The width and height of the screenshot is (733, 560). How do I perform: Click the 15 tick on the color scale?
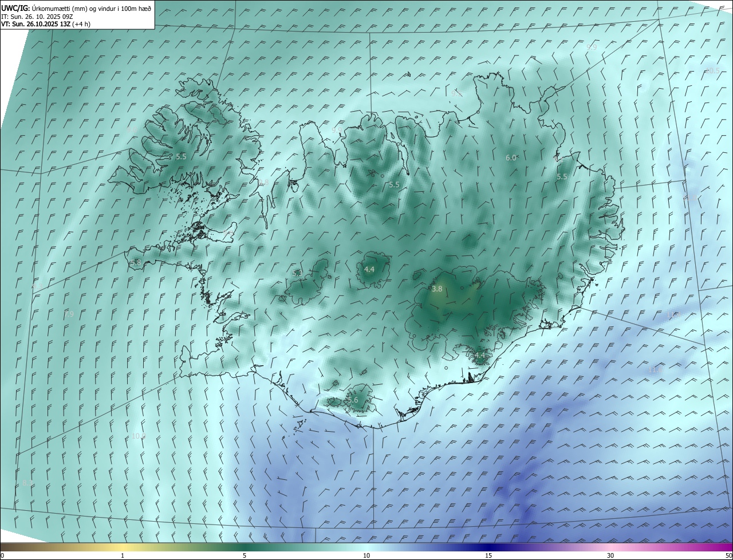click(x=488, y=555)
